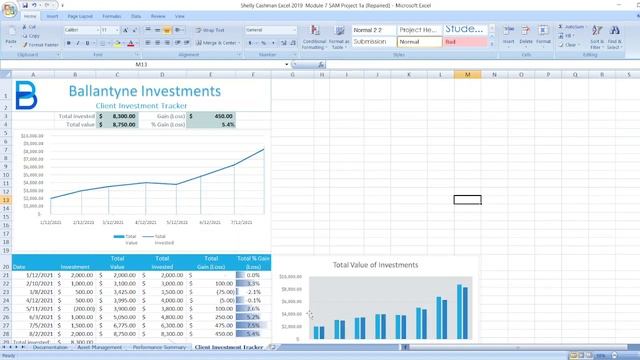Click the Paste button
This screenshot has height=360, width=640.
[11, 36]
